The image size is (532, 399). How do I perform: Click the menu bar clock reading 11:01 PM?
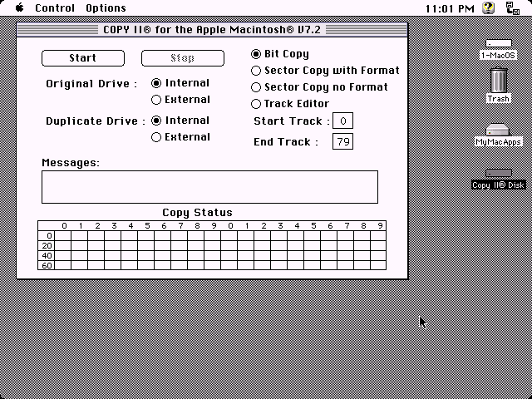click(x=450, y=8)
